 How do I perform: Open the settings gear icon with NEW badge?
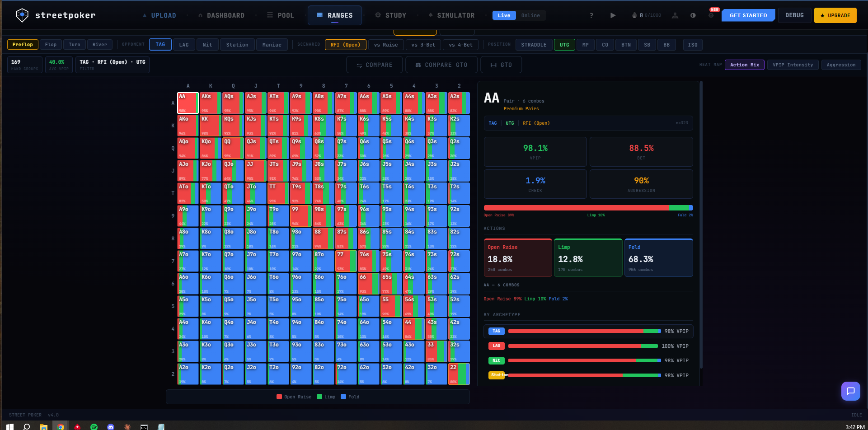pyautogui.click(x=711, y=15)
